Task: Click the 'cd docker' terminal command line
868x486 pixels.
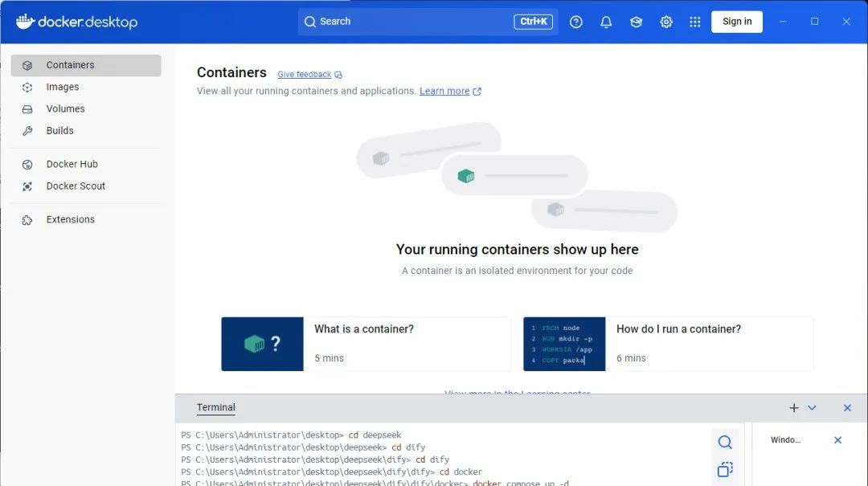Action: [x=332, y=472]
